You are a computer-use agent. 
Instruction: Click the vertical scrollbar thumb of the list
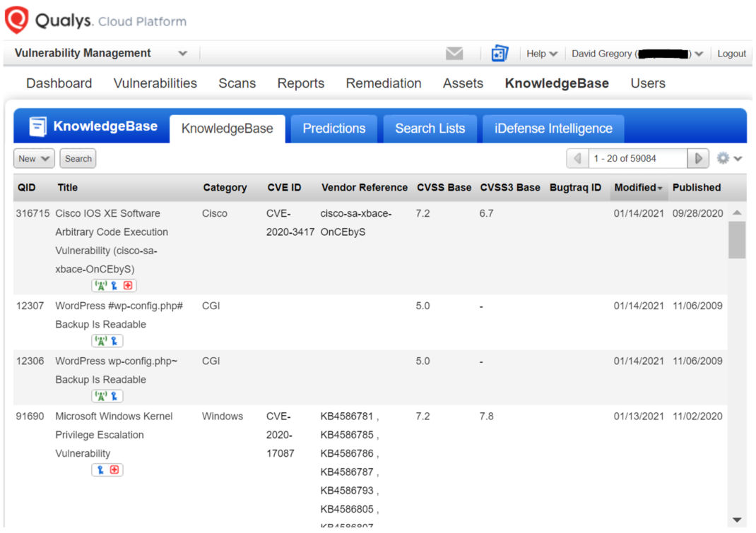[737, 240]
